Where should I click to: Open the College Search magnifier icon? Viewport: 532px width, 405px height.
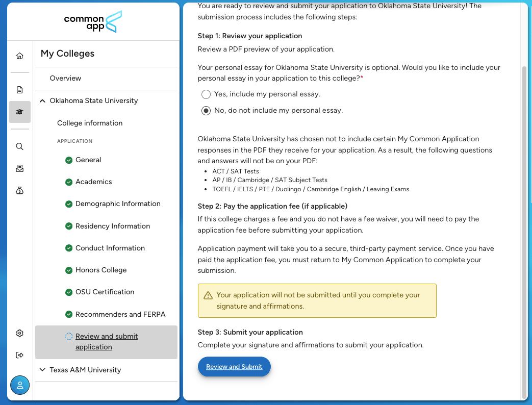click(20, 146)
